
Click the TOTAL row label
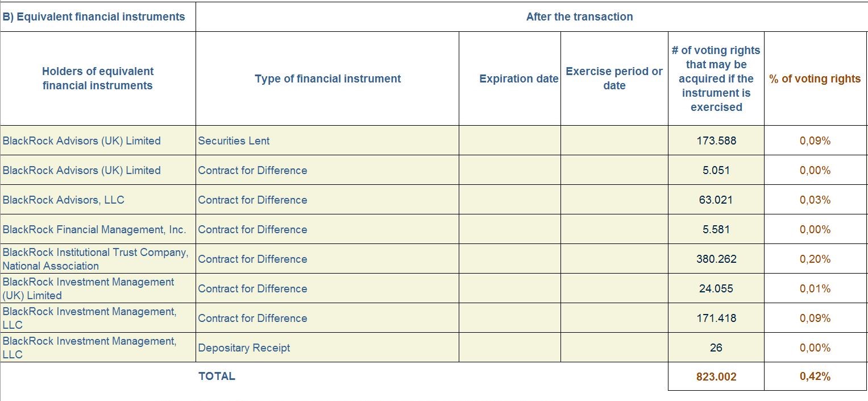coord(217,376)
